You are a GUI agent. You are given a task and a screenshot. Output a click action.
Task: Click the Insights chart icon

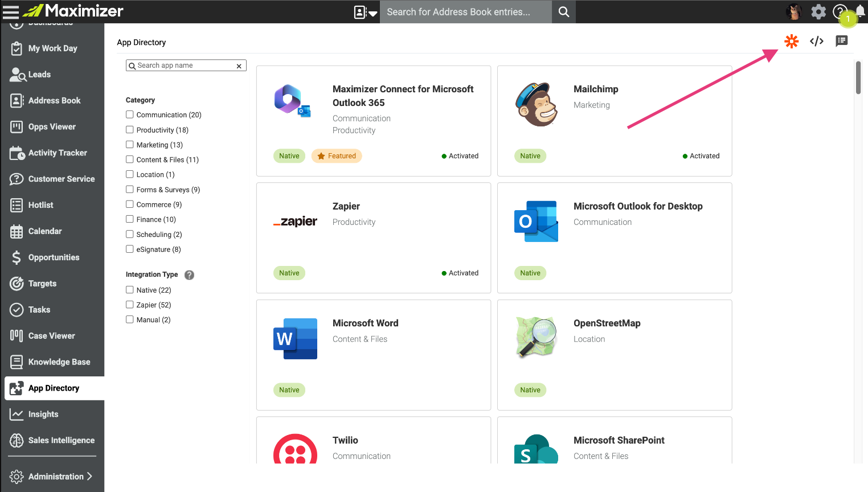tap(17, 415)
